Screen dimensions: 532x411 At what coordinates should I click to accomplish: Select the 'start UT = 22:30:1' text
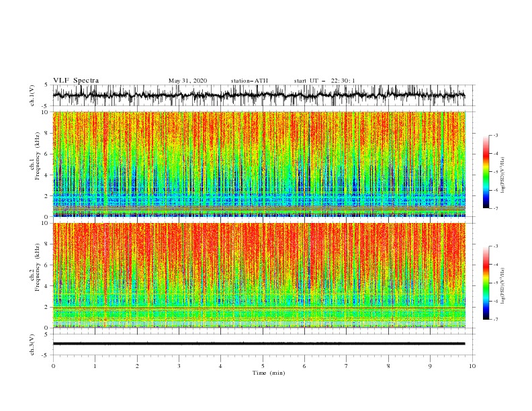pos(324,81)
